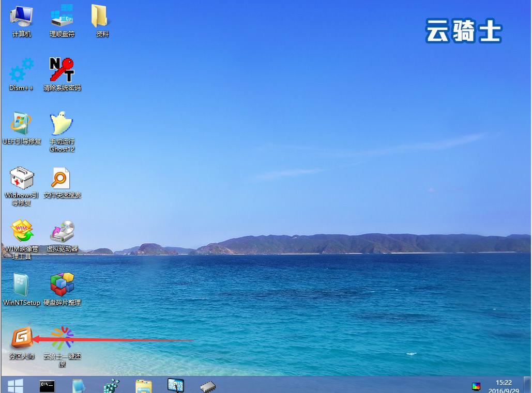Open command prompt from taskbar

point(47,386)
